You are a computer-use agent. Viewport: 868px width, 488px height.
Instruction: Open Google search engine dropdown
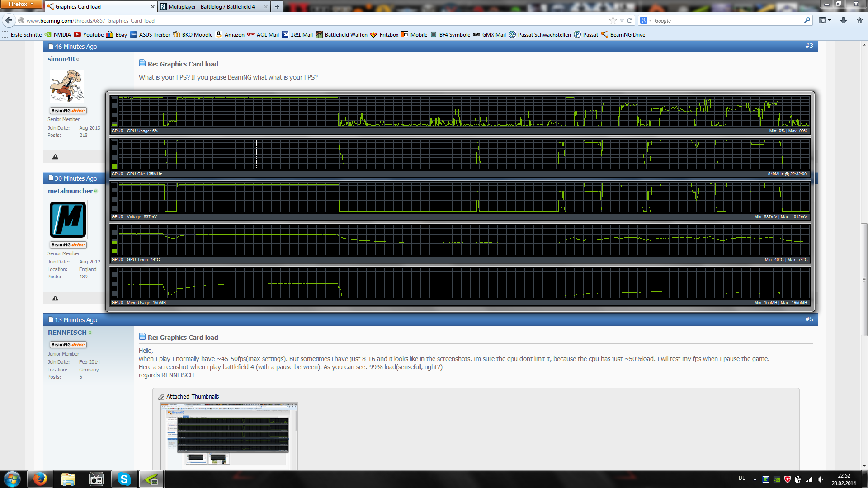pyautogui.click(x=646, y=20)
